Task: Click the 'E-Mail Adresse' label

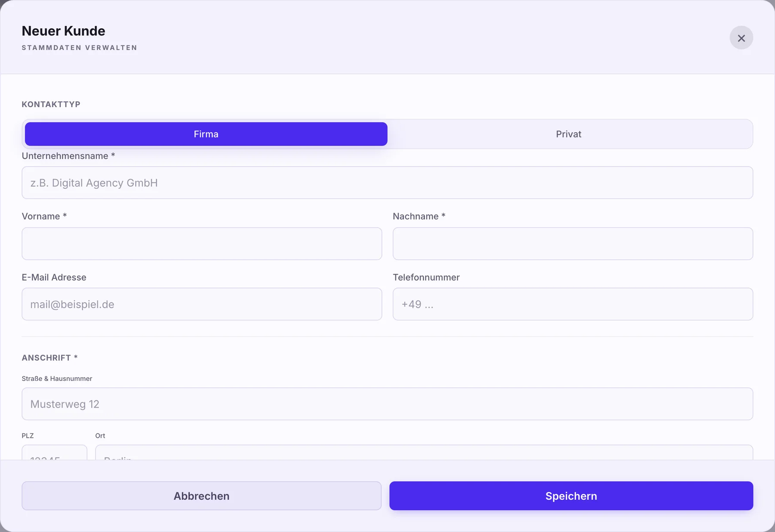Action: (54, 277)
